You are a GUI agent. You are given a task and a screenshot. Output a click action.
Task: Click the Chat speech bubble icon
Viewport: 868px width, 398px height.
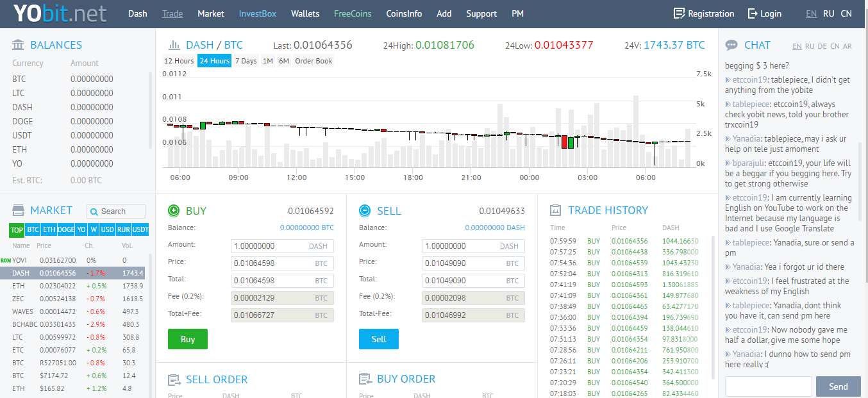pyautogui.click(x=731, y=45)
